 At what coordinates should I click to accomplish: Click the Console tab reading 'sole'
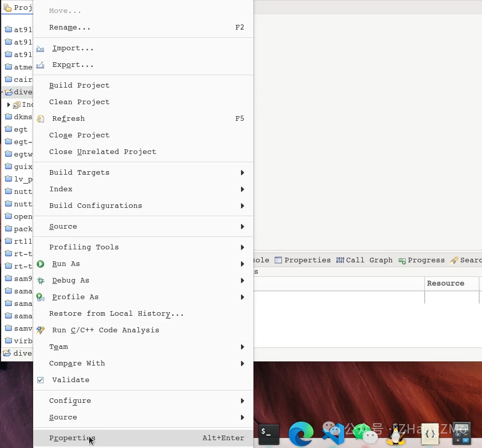[261, 260]
